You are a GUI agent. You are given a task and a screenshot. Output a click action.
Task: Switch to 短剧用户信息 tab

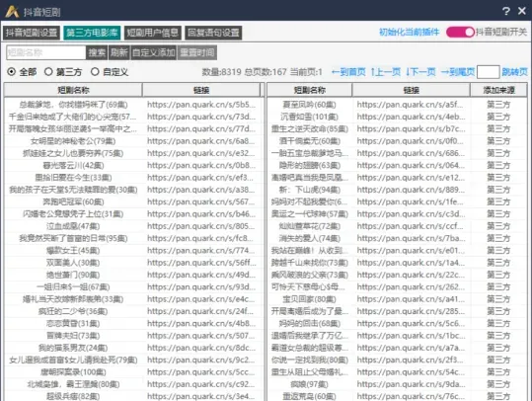(153, 33)
